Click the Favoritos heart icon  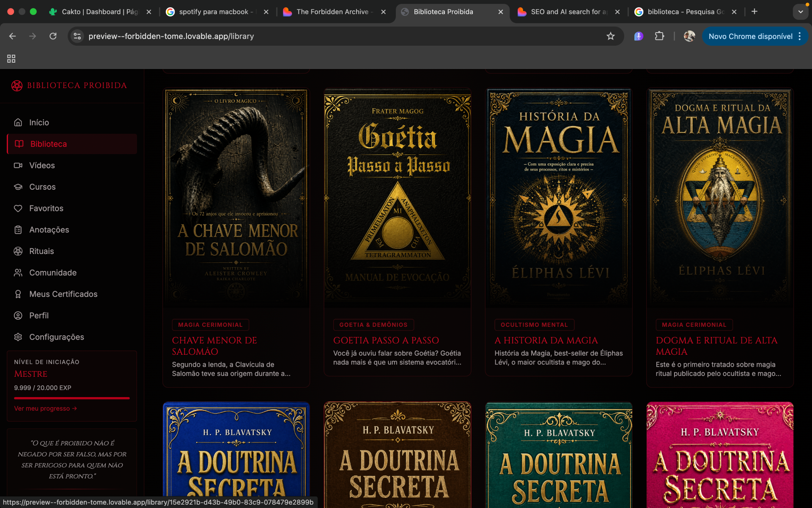tap(18, 208)
